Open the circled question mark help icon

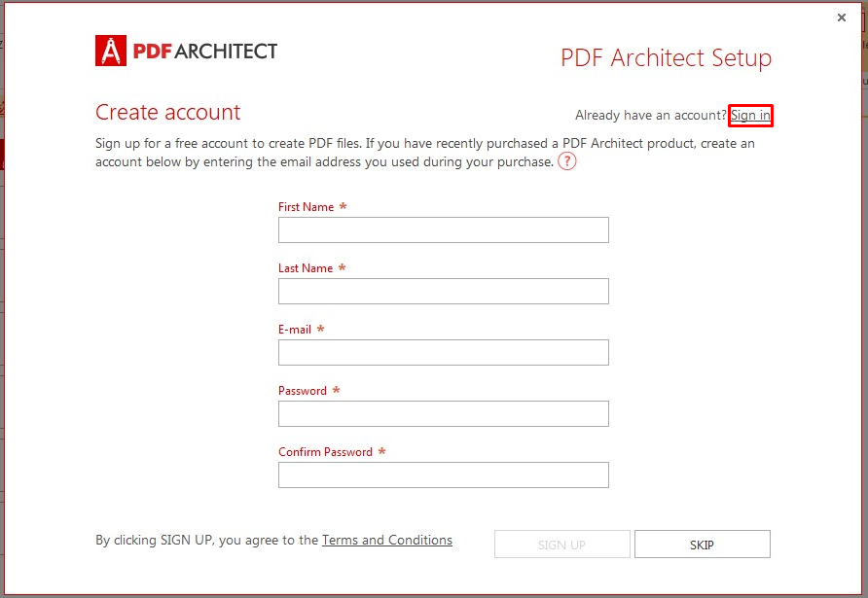coord(567,161)
